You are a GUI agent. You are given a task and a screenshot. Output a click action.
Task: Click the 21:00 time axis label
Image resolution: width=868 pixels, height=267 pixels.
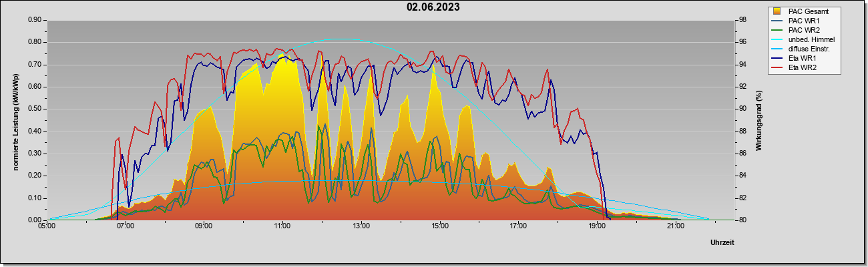676,227
